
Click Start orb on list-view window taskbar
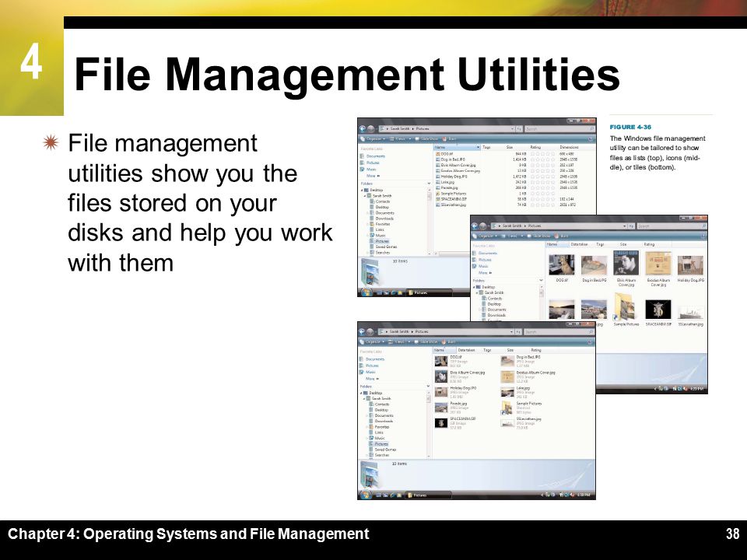point(366,292)
